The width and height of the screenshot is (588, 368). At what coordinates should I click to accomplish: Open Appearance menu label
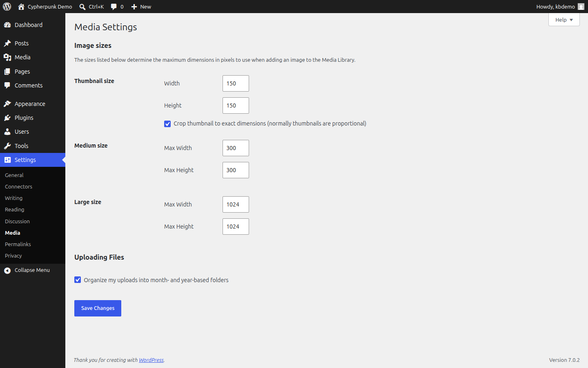click(x=30, y=104)
